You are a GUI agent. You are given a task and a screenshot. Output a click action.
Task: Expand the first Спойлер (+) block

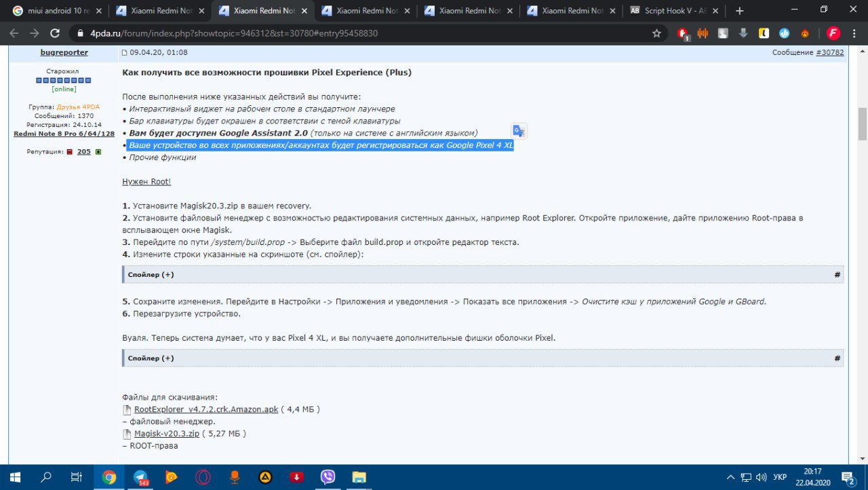pos(151,274)
